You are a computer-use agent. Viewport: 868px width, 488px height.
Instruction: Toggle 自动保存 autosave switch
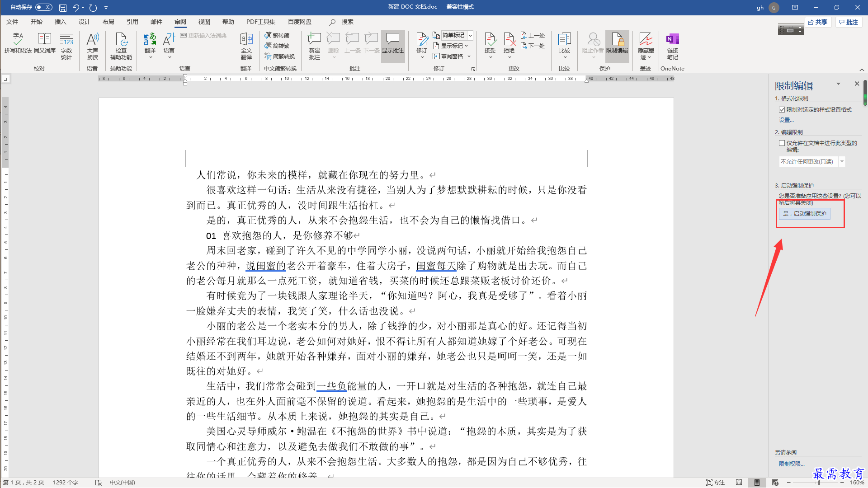(44, 7)
